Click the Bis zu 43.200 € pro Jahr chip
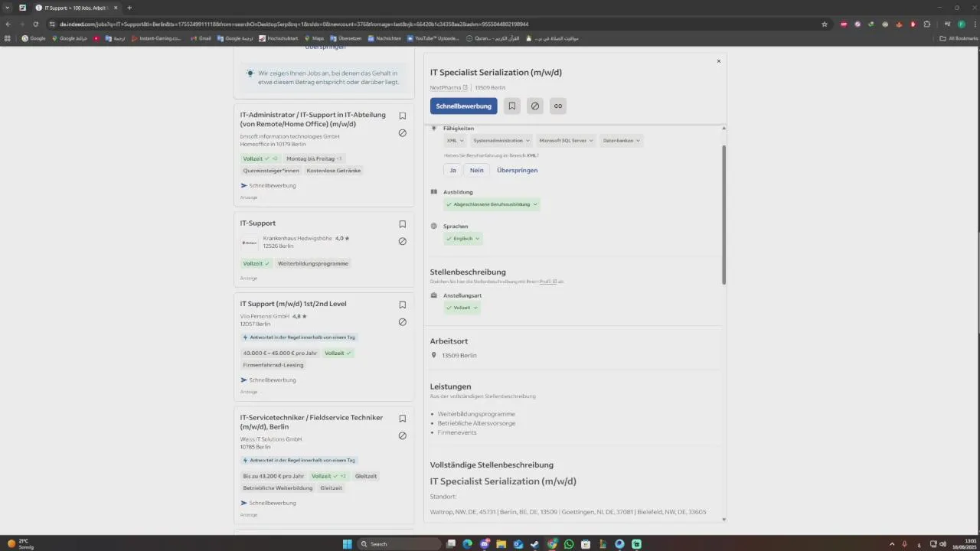980x551 pixels. pos(273,476)
